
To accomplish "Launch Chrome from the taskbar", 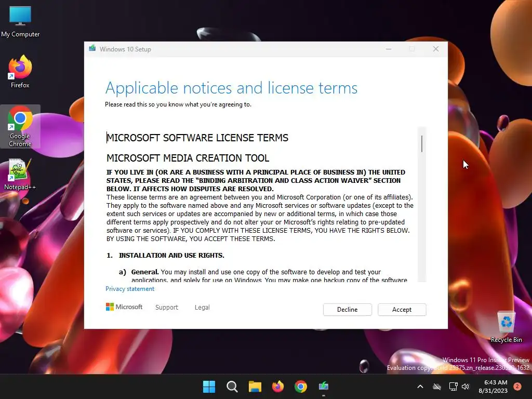I will [x=301, y=387].
